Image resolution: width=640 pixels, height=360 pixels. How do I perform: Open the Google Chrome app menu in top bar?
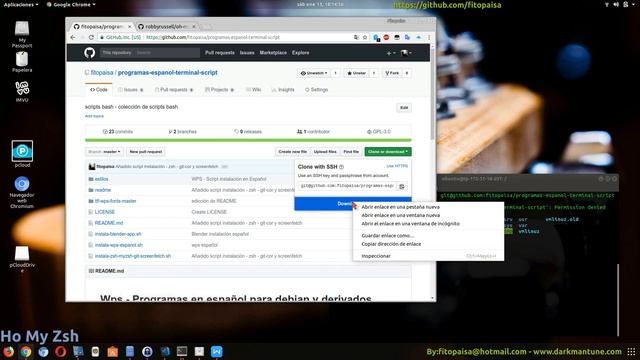point(71,4)
